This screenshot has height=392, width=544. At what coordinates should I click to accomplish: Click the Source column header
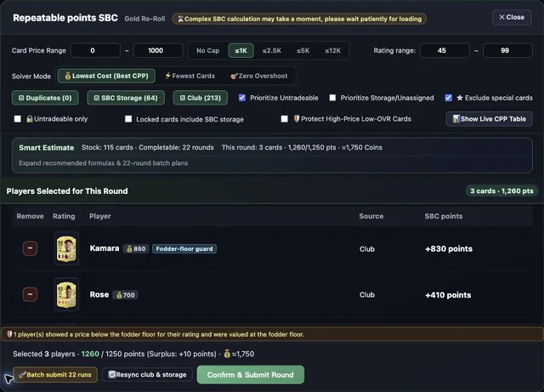point(371,216)
